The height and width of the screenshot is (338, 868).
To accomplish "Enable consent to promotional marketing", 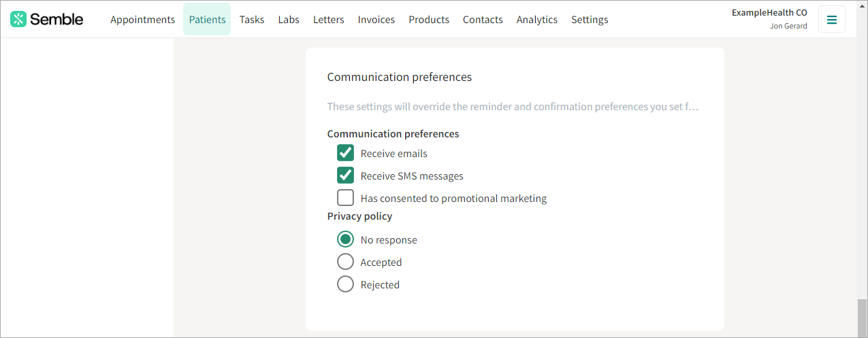I will point(346,198).
